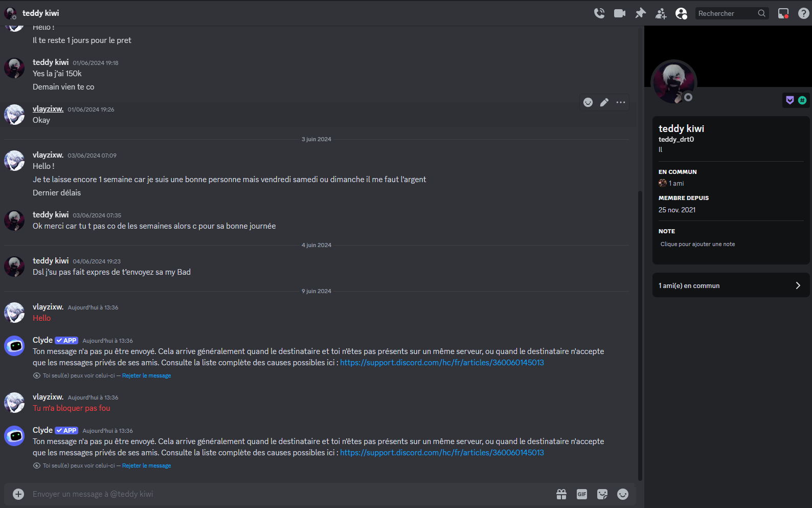Open more options for the Okay message
This screenshot has height=508, width=812.
(x=621, y=102)
